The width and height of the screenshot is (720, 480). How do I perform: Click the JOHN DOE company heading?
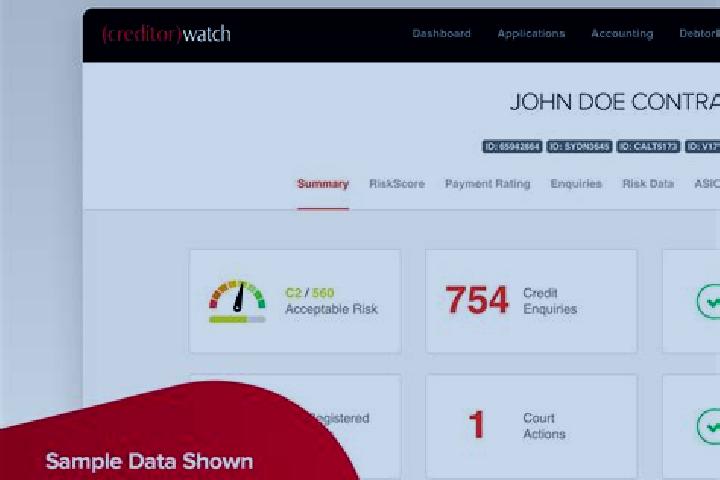pyautogui.click(x=615, y=102)
